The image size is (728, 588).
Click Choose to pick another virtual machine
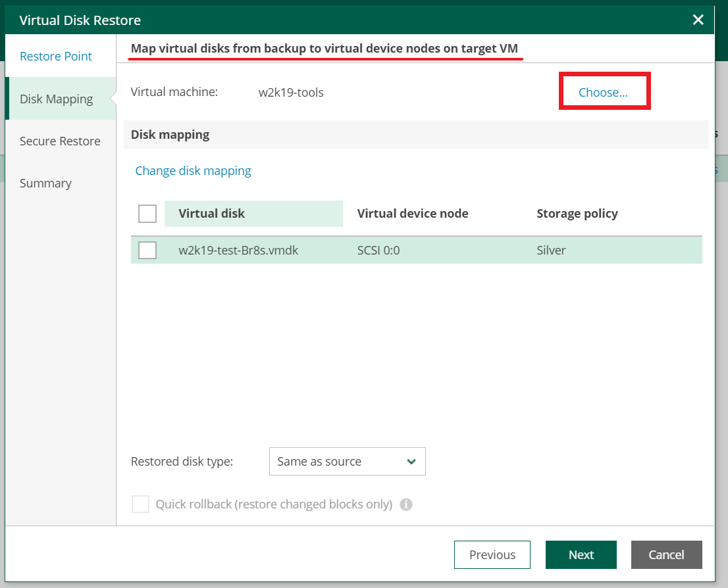click(x=604, y=92)
